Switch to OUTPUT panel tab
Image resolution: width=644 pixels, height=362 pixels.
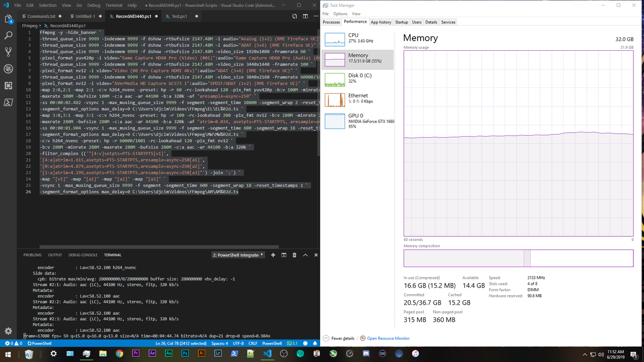click(55, 255)
